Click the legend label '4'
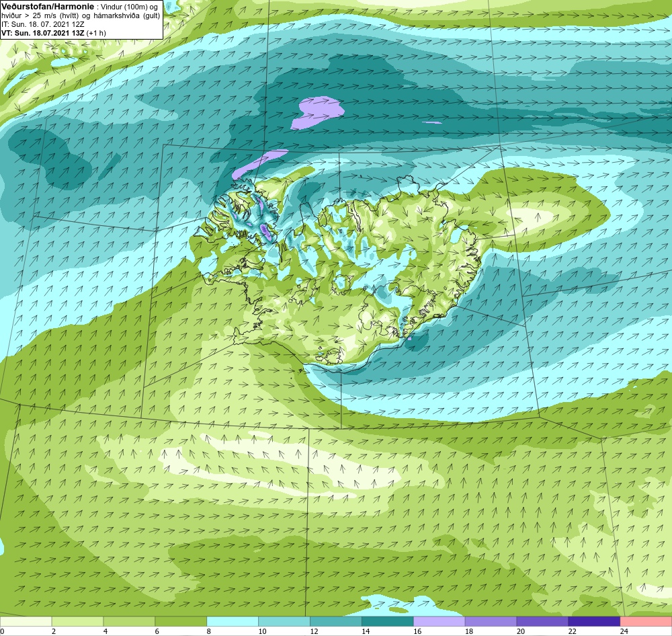Image resolution: width=672 pixels, height=636 pixels. tap(106, 631)
